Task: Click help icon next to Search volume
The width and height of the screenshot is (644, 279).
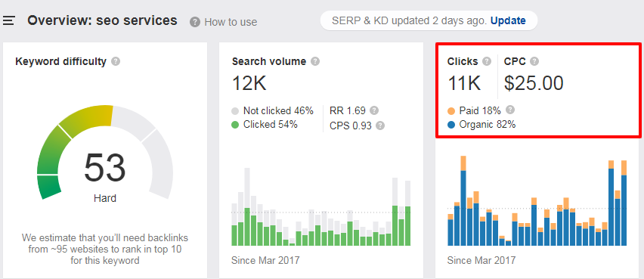Action: pyautogui.click(x=315, y=62)
